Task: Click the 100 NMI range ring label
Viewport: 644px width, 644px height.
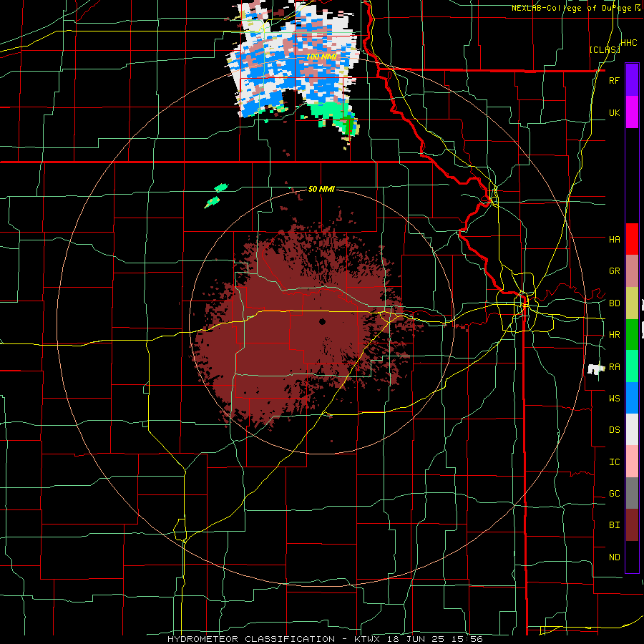Action: pos(321,57)
